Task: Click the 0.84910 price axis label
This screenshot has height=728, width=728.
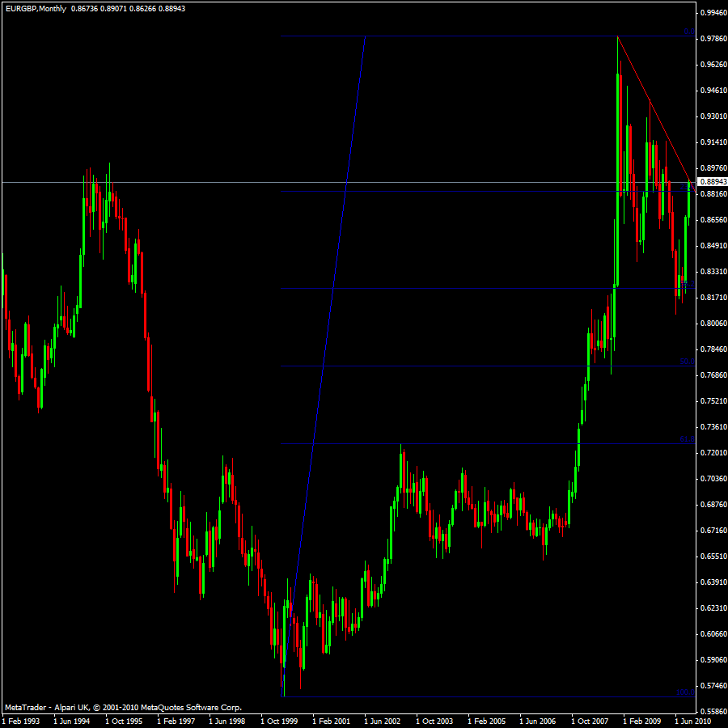Action: [x=713, y=246]
